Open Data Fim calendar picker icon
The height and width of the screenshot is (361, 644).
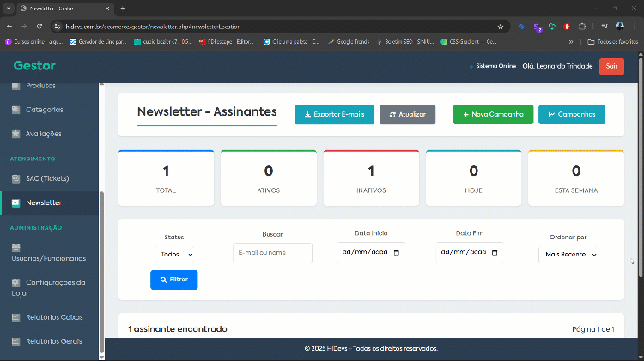[x=495, y=253]
